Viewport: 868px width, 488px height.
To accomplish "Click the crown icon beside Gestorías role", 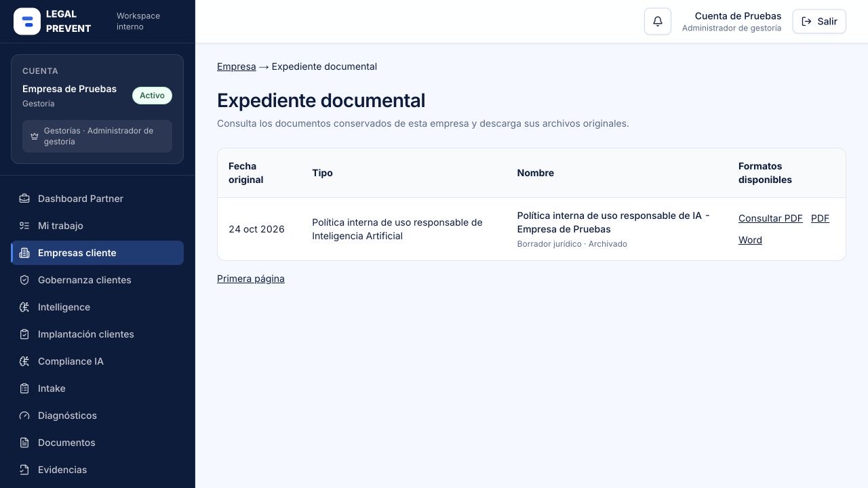I will pos(35,136).
